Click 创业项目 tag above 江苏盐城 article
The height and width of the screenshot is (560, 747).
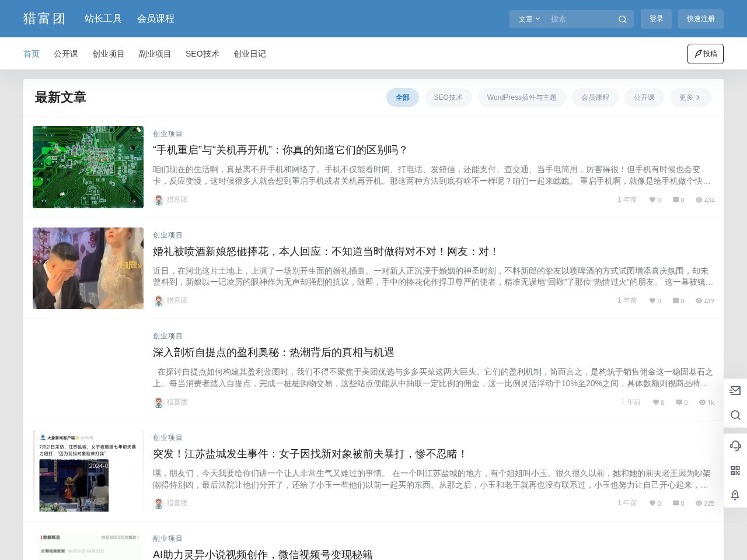pos(167,437)
